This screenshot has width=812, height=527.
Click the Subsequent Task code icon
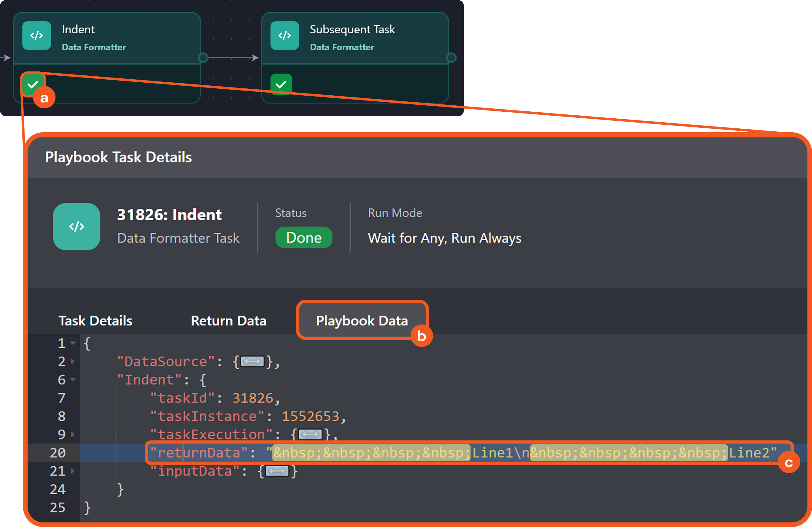point(285,35)
